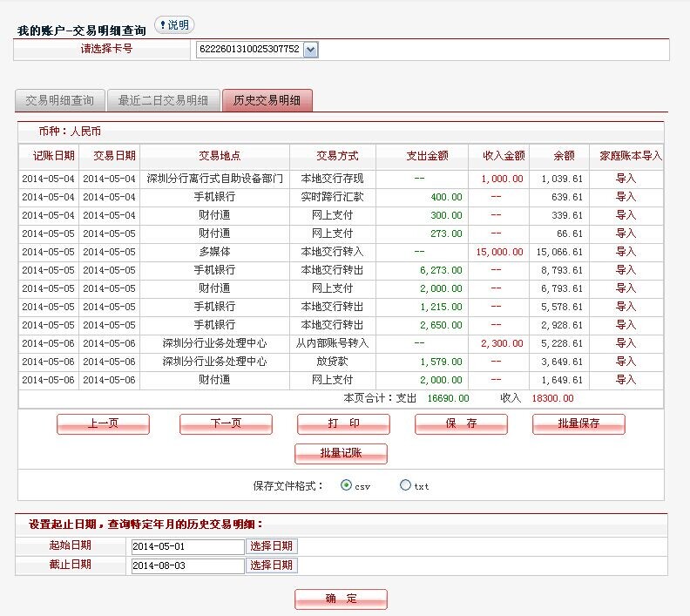Click the 批量保存 batch save button
This screenshot has width=690, height=616.
(578, 424)
